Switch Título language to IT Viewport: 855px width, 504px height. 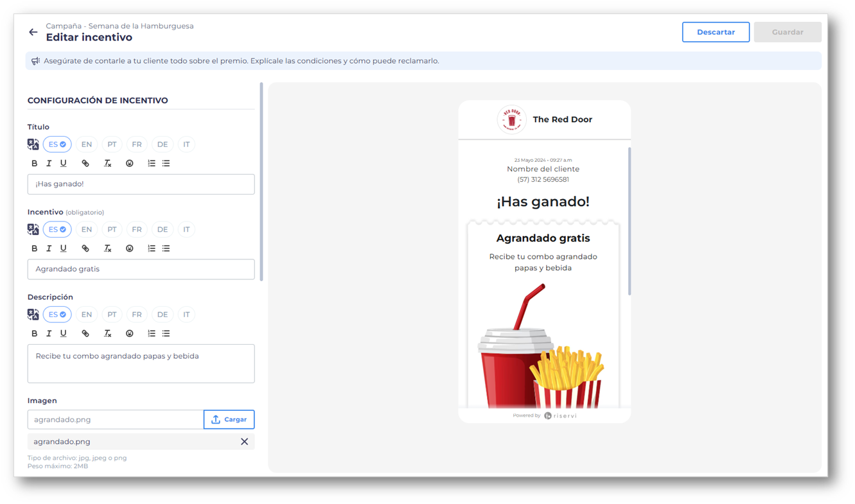point(186,144)
